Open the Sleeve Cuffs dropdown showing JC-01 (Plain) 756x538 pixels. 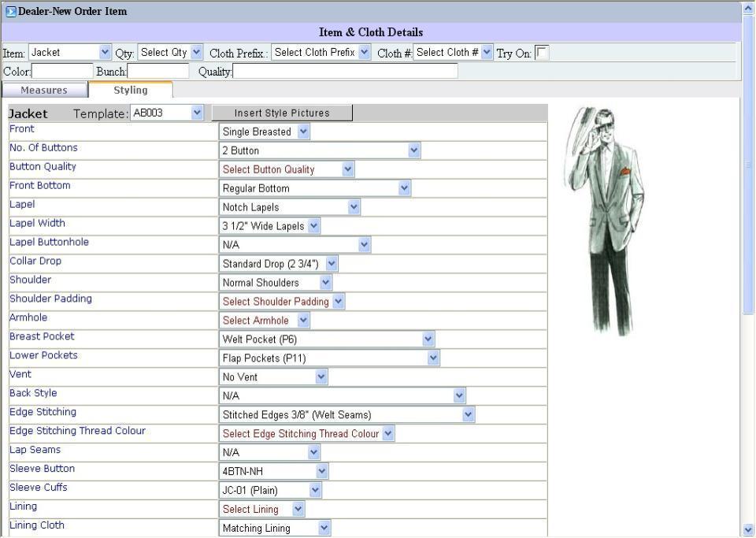pyautogui.click(x=270, y=489)
